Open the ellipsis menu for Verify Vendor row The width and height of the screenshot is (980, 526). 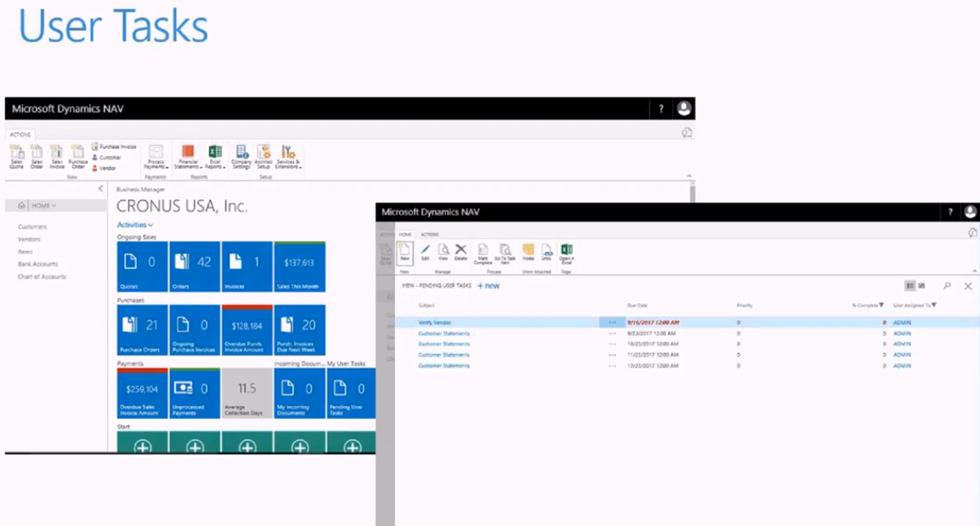pos(612,322)
